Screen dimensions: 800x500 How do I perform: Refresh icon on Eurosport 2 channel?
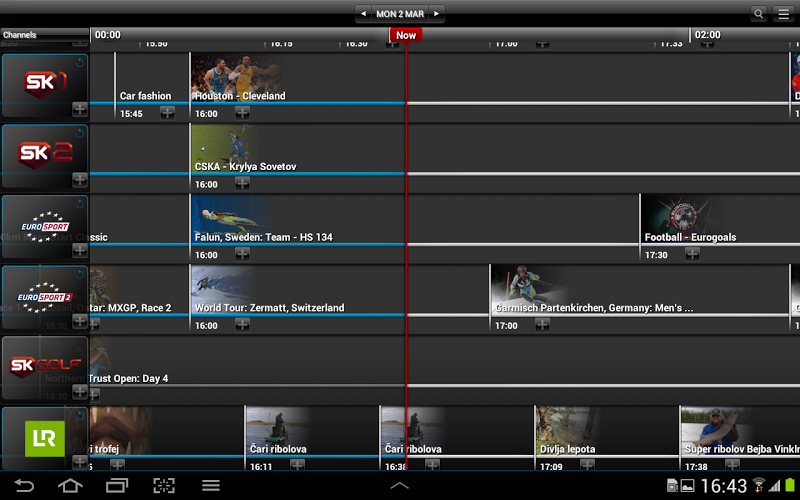(x=80, y=274)
